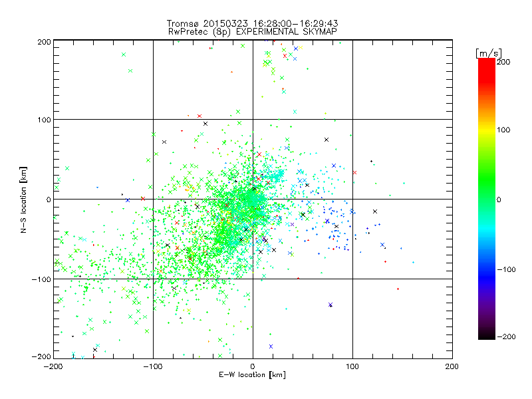The width and height of the screenshot is (532, 399).
Task: Click the colorbar tick label '-200'
Action: point(506,336)
